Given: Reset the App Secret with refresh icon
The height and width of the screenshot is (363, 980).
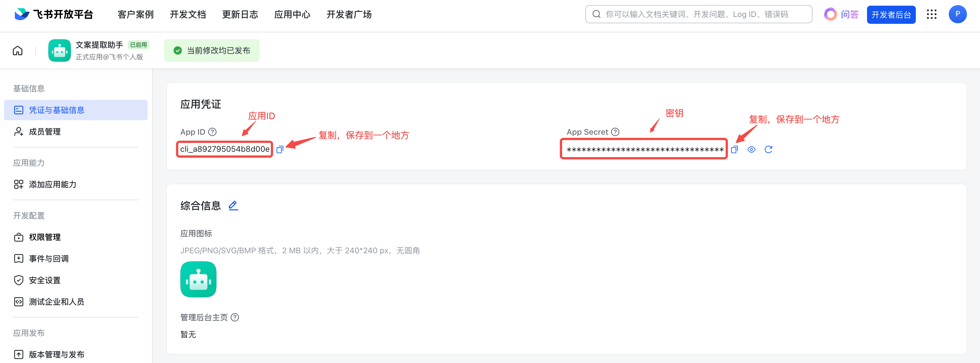Looking at the screenshot, I should click(x=768, y=149).
